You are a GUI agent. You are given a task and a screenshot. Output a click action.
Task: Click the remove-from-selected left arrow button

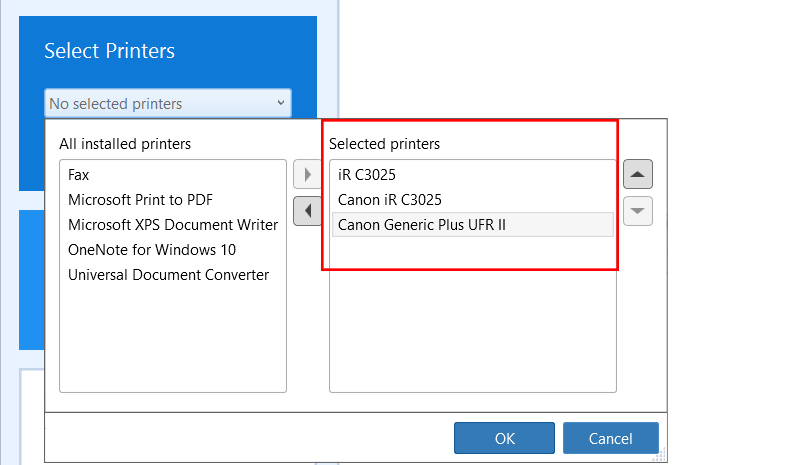click(306, 211)
